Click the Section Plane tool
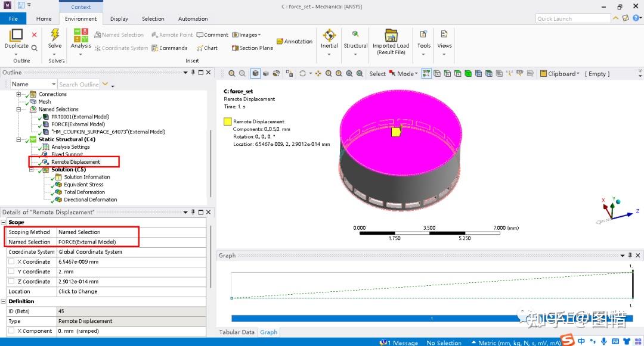This screenshot has height=346, width=644. click(252, 48)
